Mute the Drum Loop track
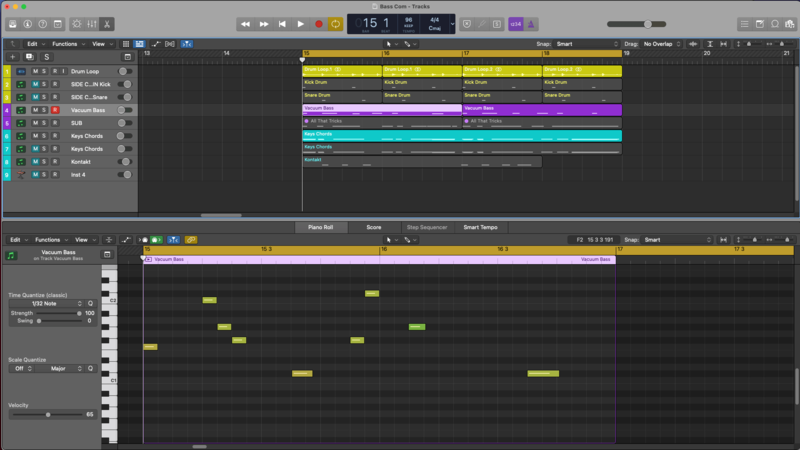This screenshot has width=800, height=450. [35, 71]
